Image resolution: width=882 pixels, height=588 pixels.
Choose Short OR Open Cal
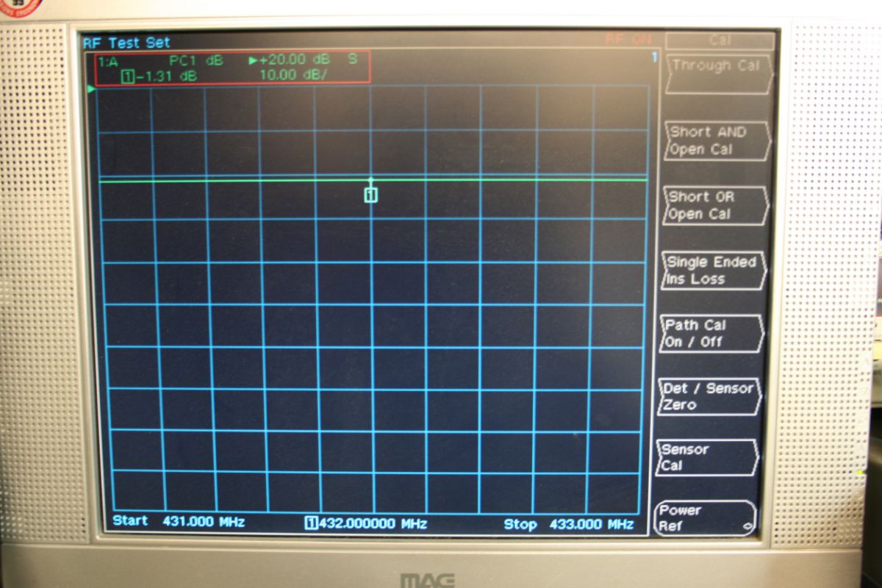click(x=714, y=205)
